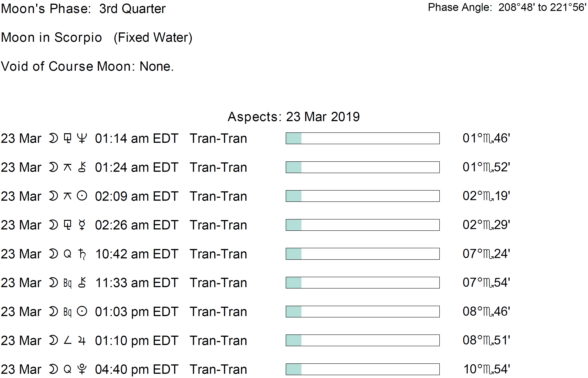Click the "Moon's Phase: 3rd Quarter" text
The image size is (588, 378).
(83, 9)
